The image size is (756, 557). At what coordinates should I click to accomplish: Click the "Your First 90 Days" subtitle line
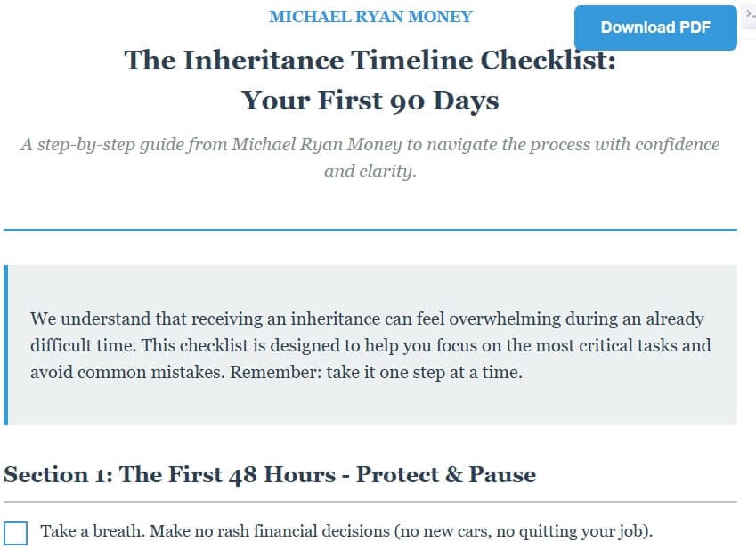(370, 100)
